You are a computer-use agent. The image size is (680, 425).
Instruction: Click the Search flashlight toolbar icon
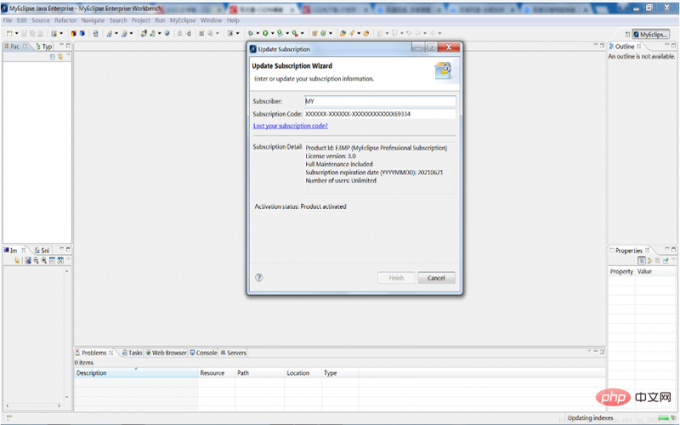pyautogui.click(x=352, y=33)
